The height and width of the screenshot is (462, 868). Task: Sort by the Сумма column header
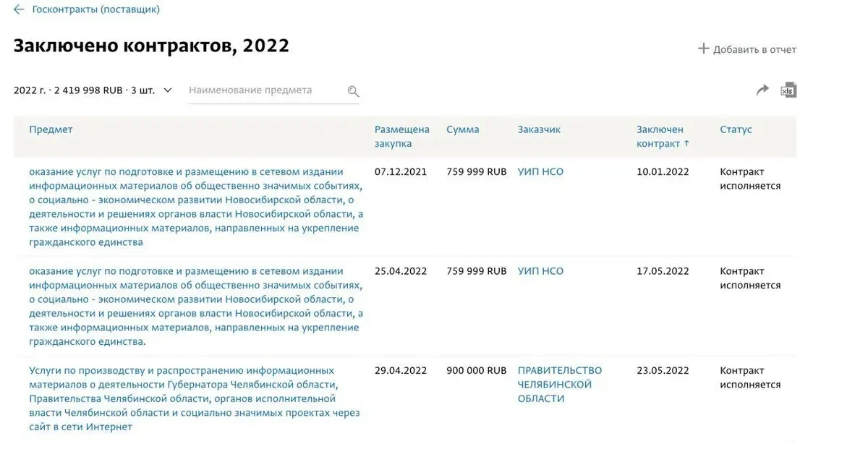tap(462, 129)
